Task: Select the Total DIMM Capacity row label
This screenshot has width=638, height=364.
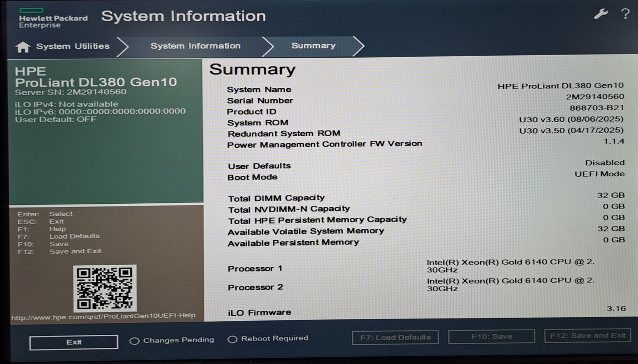Action: [x=276, y=198]
